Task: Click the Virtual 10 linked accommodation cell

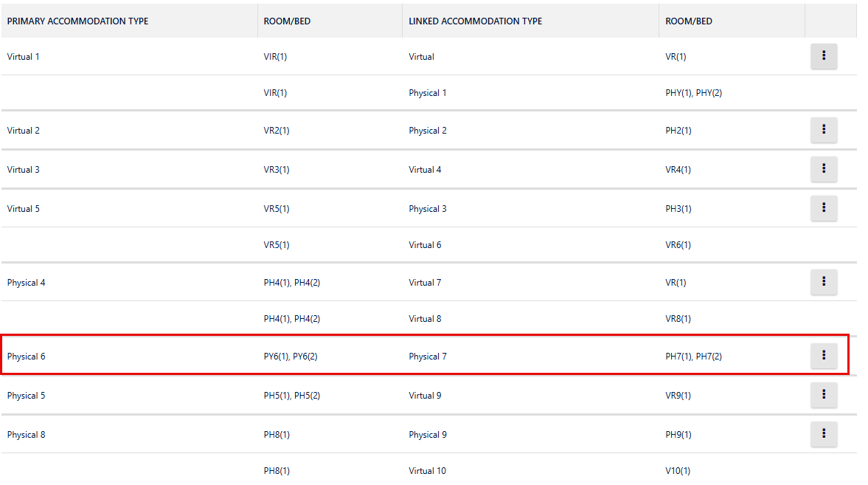Action: (x=428, y=471)
